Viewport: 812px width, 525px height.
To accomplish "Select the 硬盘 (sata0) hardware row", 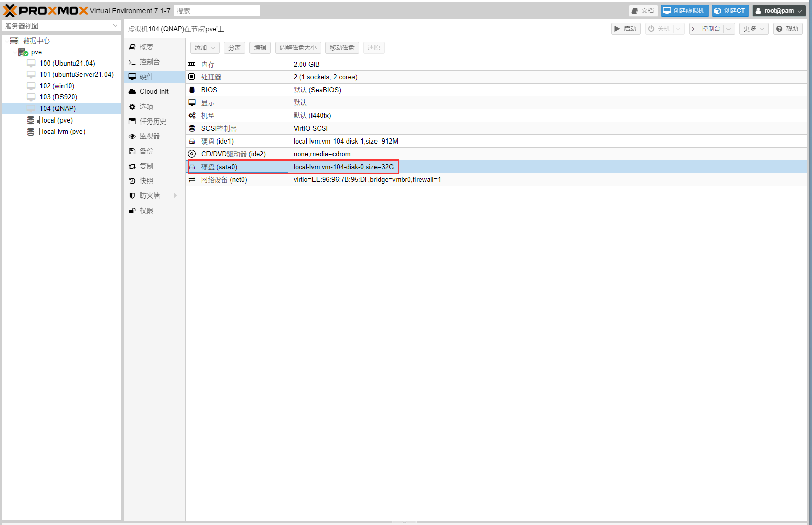I will [496, 167].
